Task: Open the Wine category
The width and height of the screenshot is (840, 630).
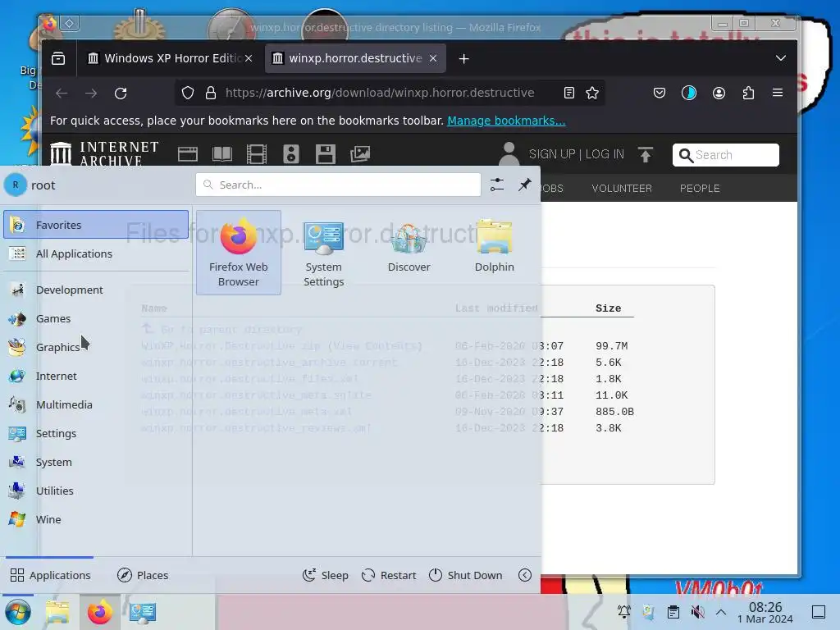Action: (x=96, y=519)
